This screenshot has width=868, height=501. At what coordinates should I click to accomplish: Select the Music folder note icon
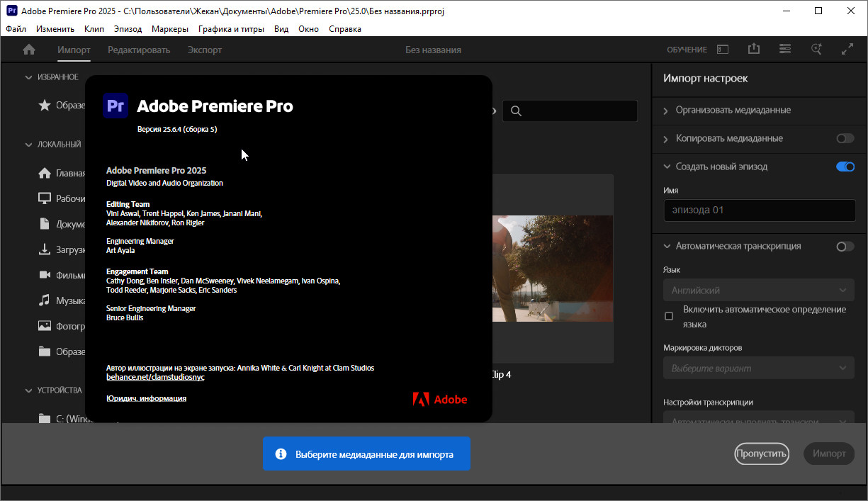(45, 300)
